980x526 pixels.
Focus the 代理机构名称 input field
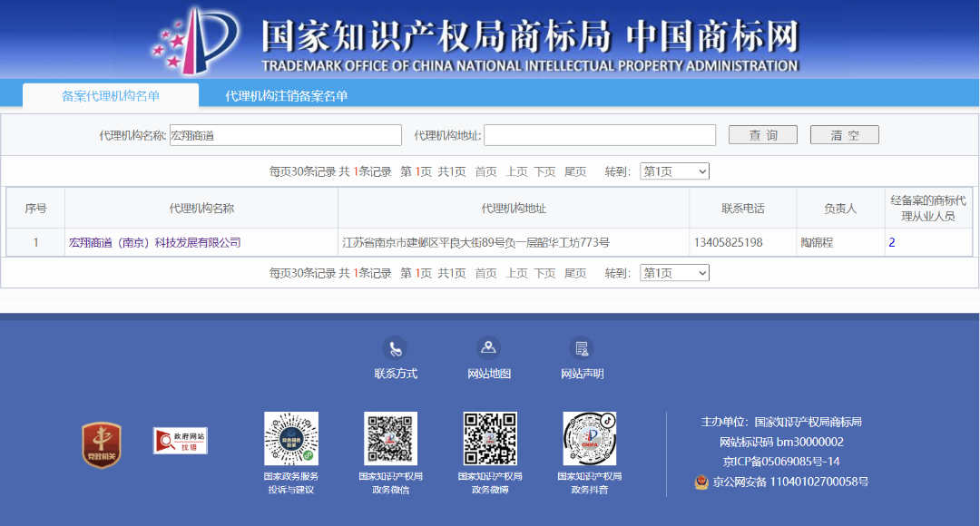286,135
